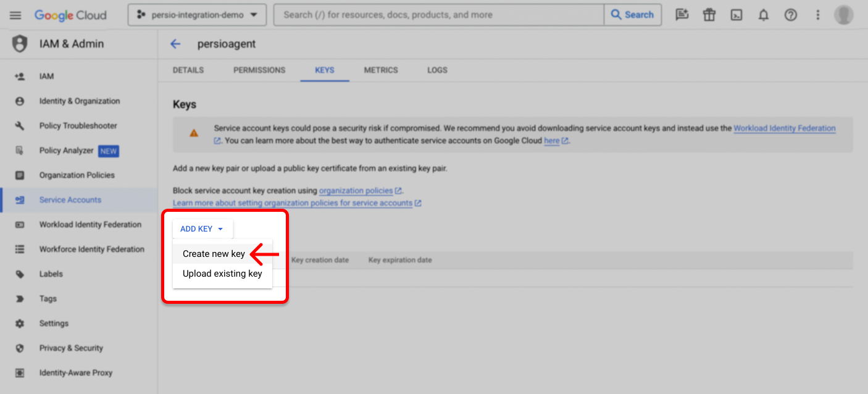Select Upload existing key option
The height and width of the screenshot is (394, 868).
(x=222, y=274)
